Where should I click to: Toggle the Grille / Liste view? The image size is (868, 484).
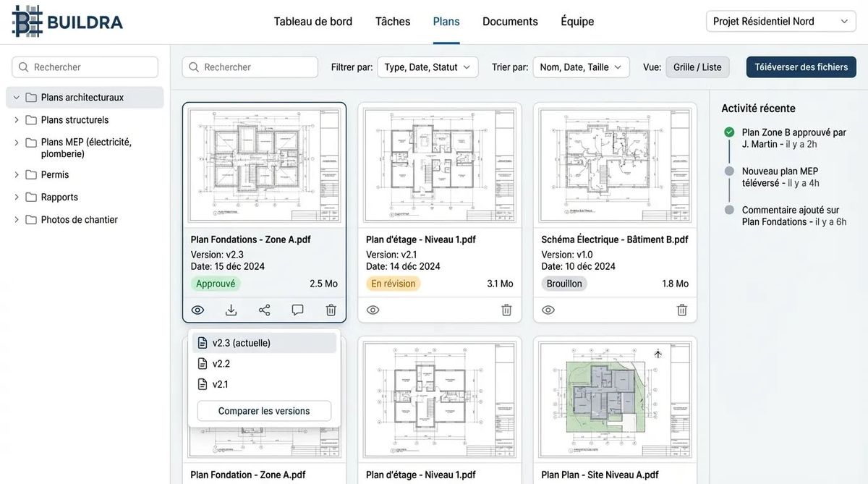697,67
